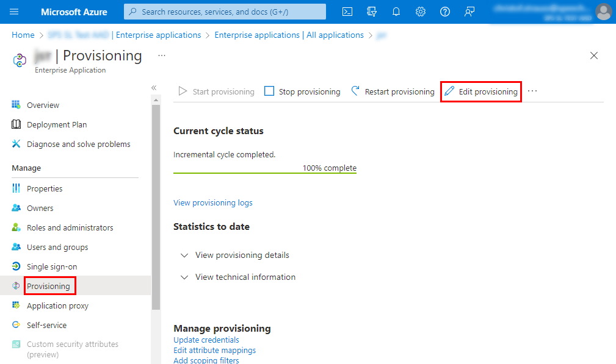Click the Application proxy icon

16,305
